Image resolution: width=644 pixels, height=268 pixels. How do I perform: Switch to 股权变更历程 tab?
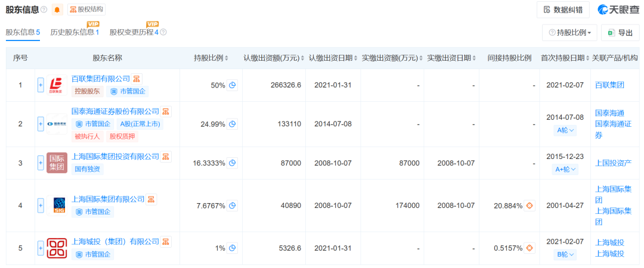click(134, 32)
